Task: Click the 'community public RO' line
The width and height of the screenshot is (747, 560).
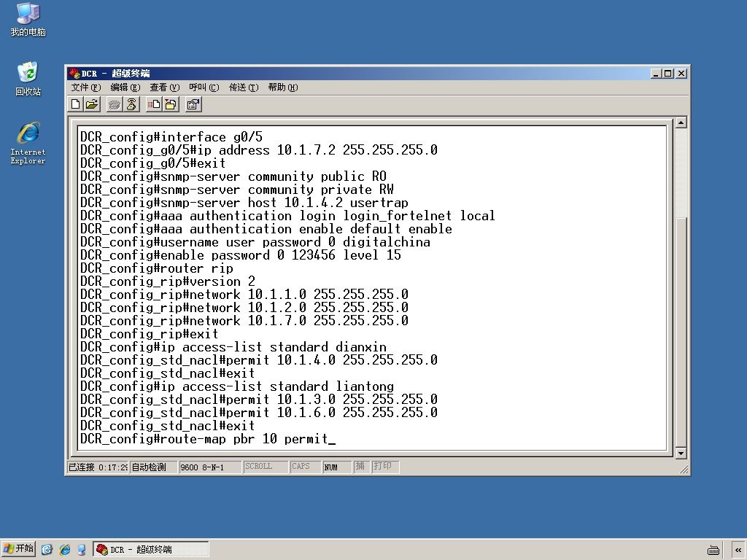Action: coord(233,176)
